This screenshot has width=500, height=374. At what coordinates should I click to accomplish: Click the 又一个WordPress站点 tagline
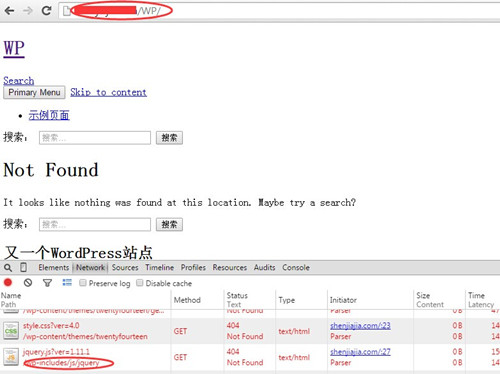click(x=78, y=253)
